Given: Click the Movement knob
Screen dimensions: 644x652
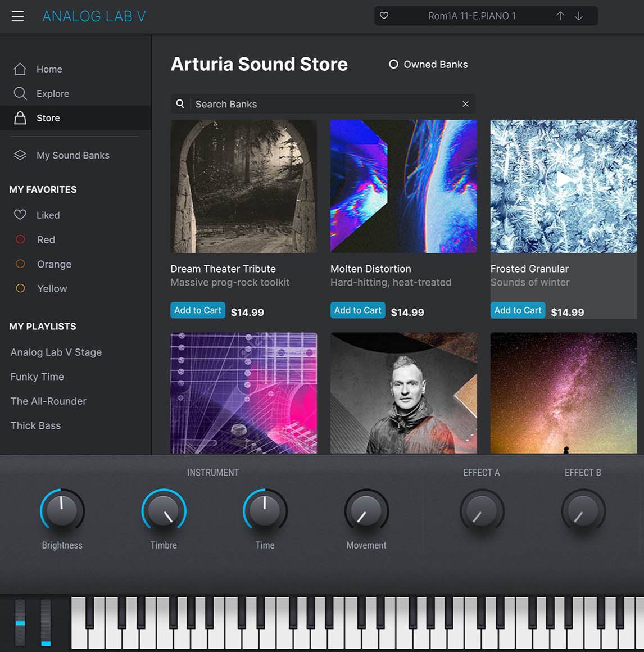Looking at the screenshot, I should point(366,510).
